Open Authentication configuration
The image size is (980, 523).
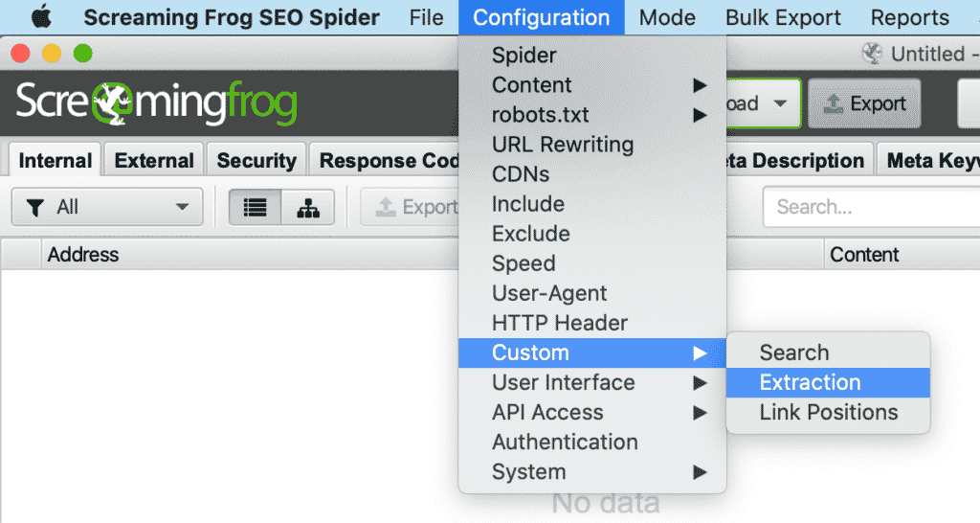592,443
